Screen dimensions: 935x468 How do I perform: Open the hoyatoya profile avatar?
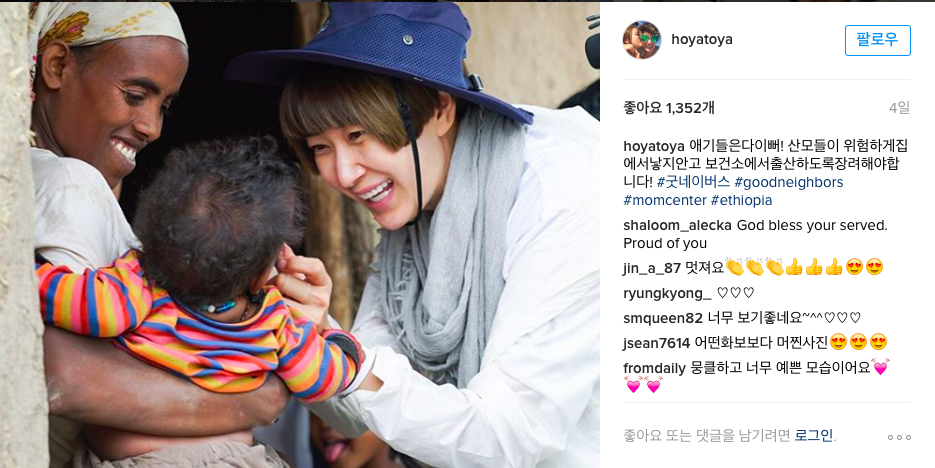click(x=642, y=40)
